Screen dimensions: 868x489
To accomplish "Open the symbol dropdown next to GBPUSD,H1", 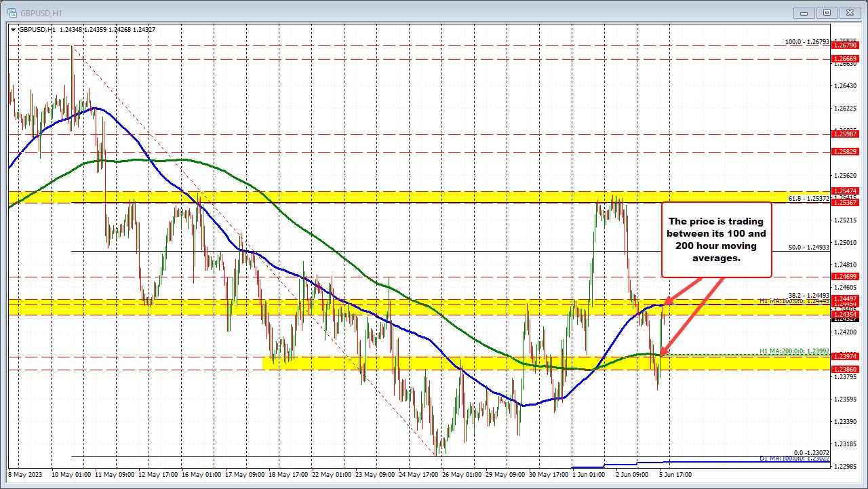I will 12,29.
